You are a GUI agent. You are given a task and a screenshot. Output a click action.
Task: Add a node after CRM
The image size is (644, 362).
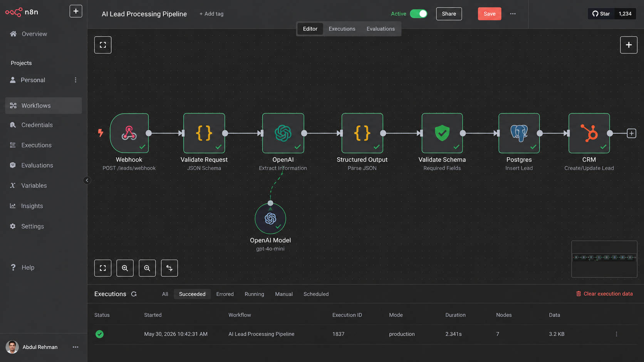coord(631,133)
